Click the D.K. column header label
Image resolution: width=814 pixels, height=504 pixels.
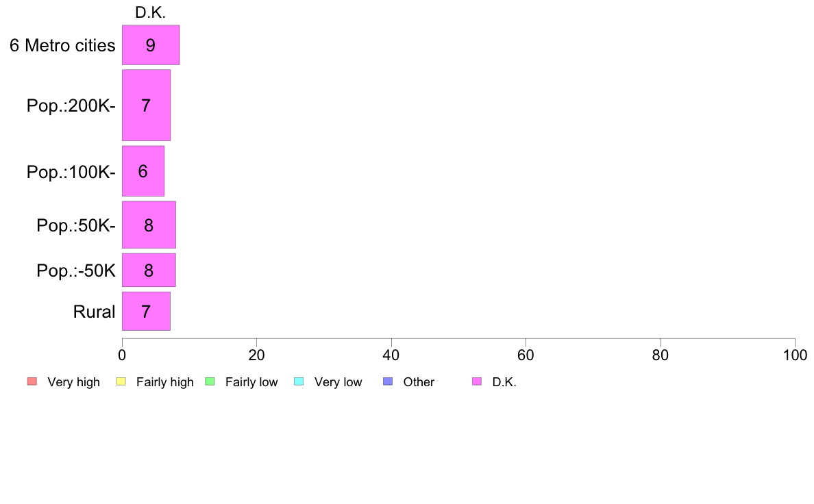pyautogui.click(x=151, y=12)
